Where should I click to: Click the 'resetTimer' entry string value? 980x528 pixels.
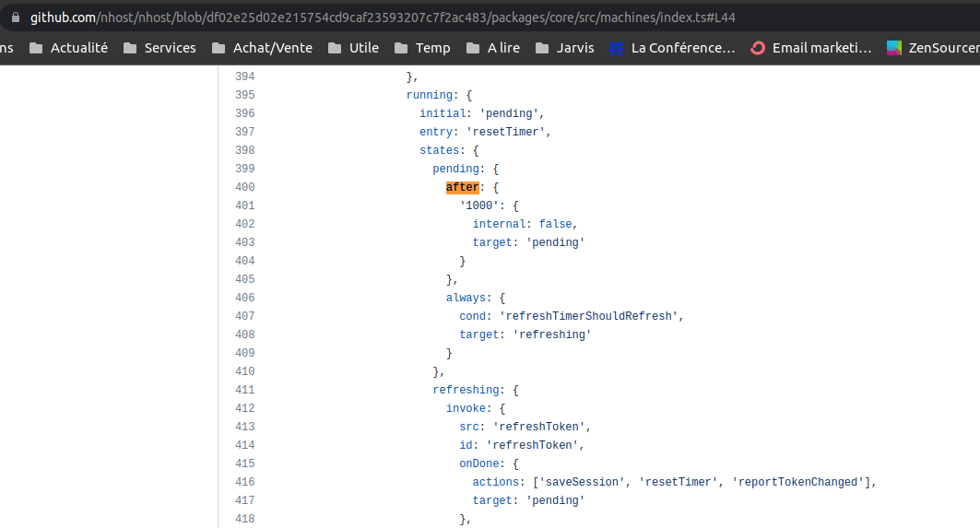[x=505, y=132]
